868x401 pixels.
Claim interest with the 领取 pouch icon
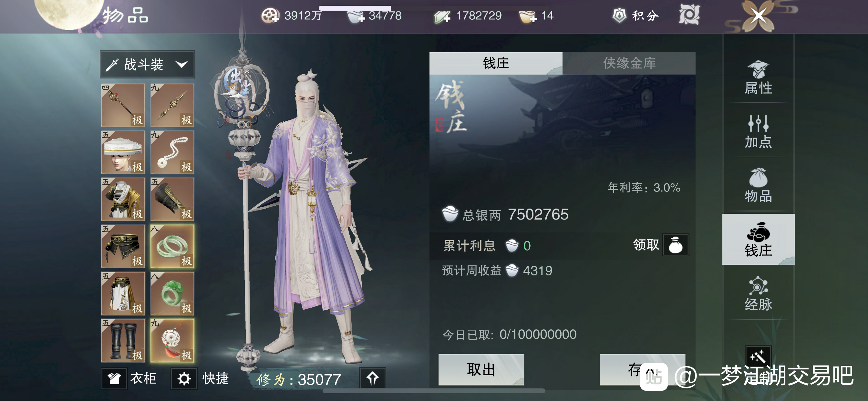[x=676, y=245]
